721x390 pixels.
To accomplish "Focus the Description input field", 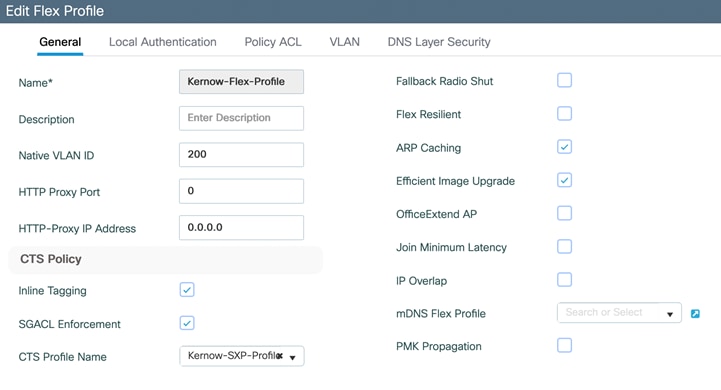I will pos(241,118).
